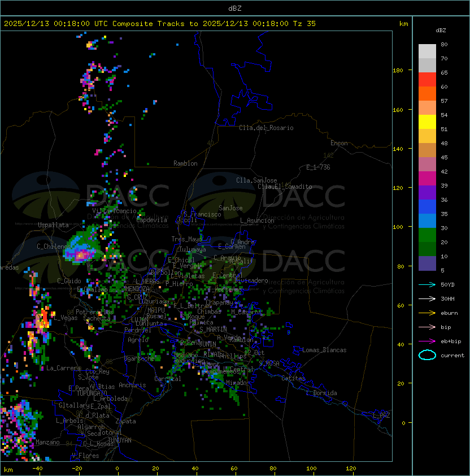
Task: Click the 'L_Dormida' map label
Action: 321,393
